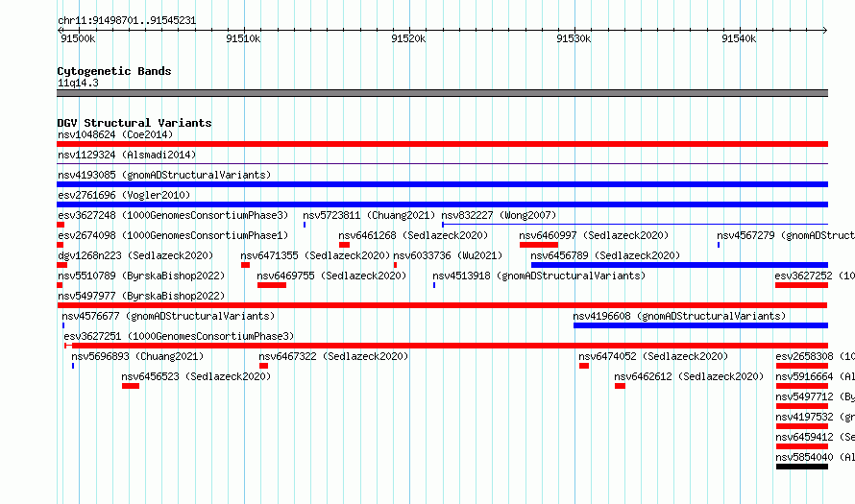Select the red esv3627251 variant bar
855x504 pixels.
[446, 346]
